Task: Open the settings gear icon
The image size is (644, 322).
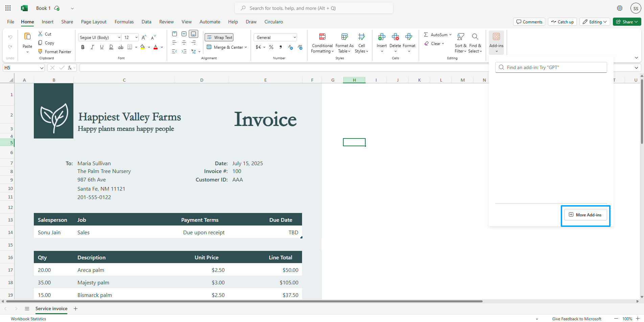Action: [620, 8]
